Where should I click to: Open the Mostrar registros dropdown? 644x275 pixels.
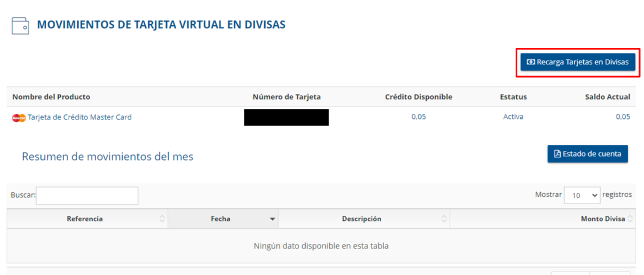582,195
